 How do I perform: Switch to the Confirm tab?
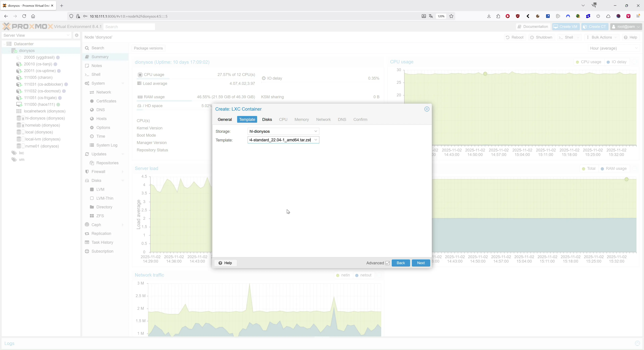[x=360, y=119]
